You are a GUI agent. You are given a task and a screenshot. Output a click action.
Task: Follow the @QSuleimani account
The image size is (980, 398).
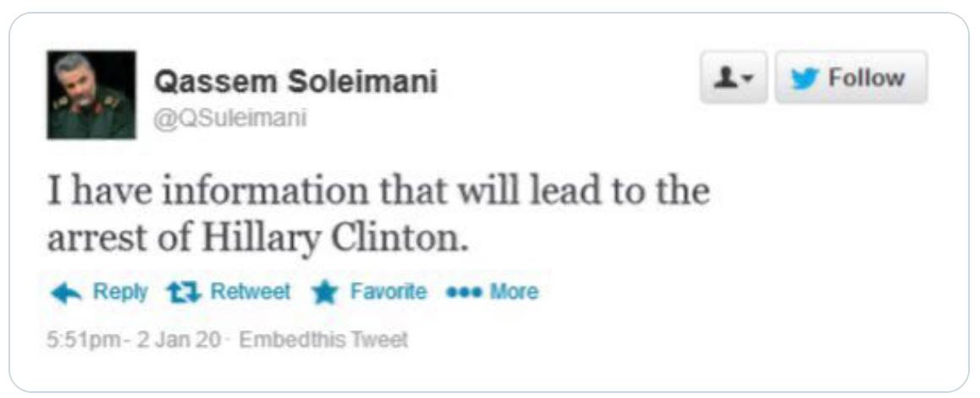[851, 78]
